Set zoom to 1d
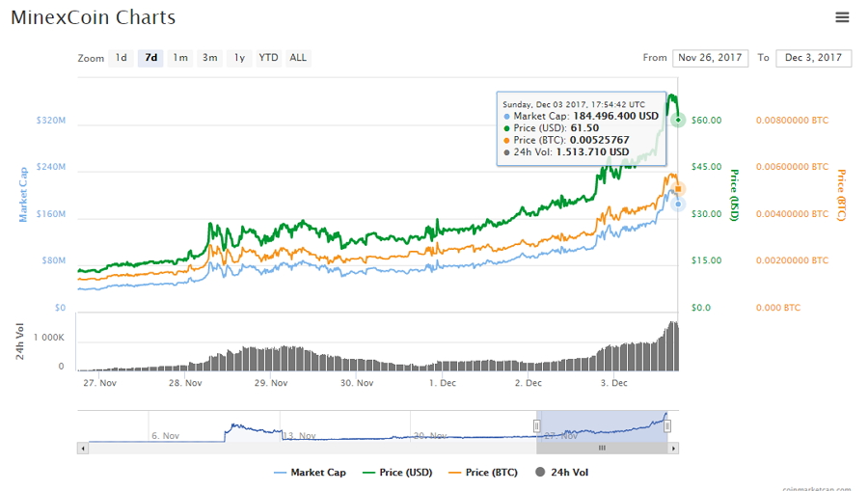The image size is (868, 491). point(122,58)
